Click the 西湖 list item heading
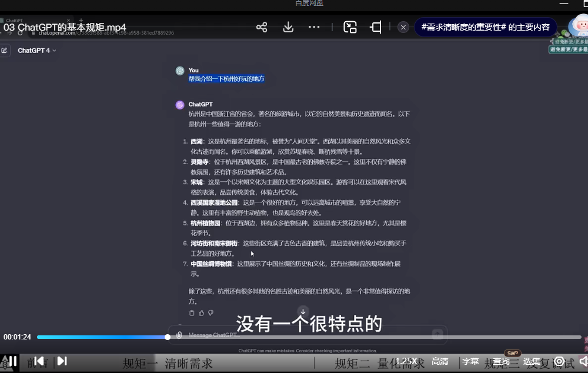The height and width of the screenshot is (373, 588). point(196,141)
